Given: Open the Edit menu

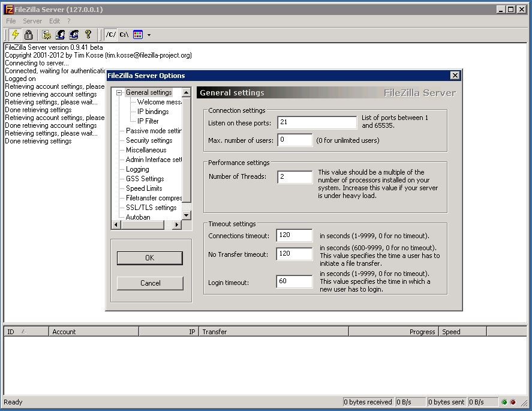Looking at the screenshot, I should click(x=55, y=21).
